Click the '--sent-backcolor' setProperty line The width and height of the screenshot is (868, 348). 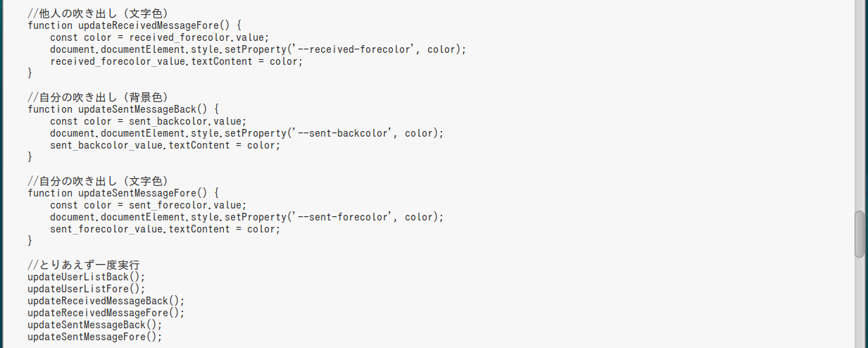pos(247,133)
